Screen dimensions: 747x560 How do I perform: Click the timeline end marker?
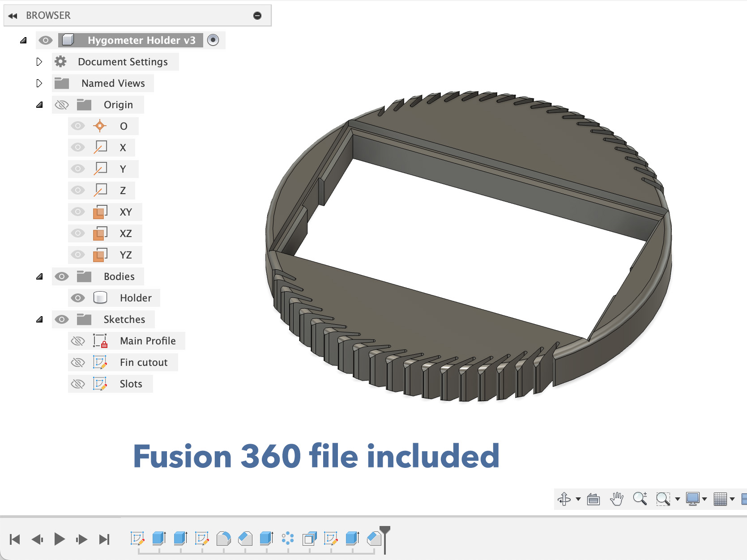pos(385,539)
